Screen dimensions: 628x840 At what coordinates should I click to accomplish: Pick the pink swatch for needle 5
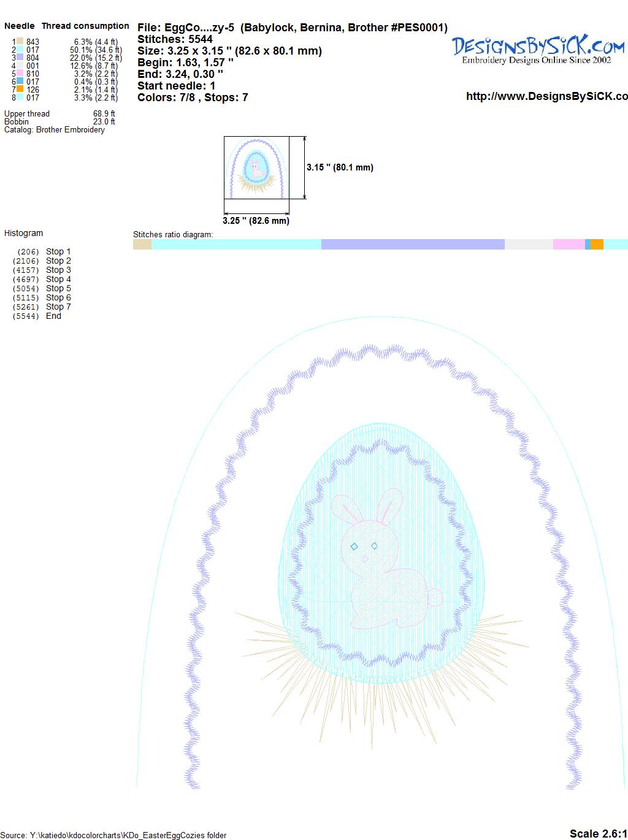[x=20, y=74]
